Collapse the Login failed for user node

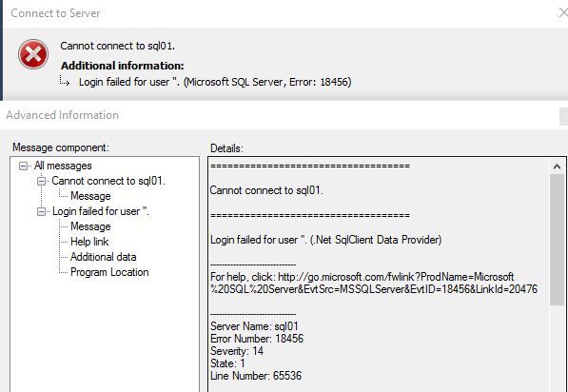click(42, 211)
